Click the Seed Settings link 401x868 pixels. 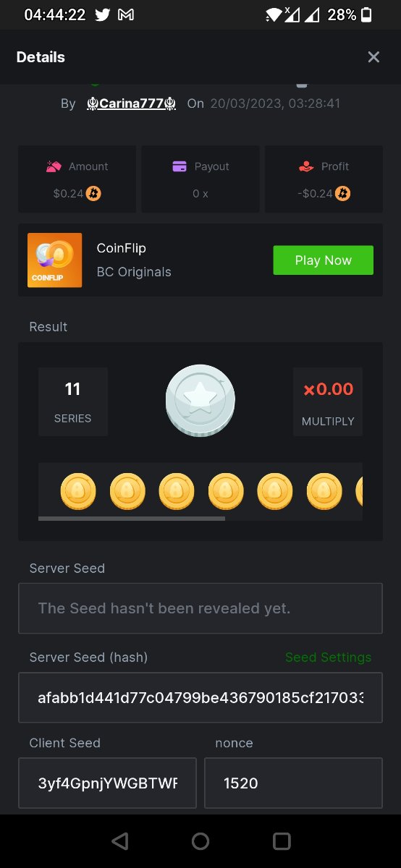tap(328, 658)
